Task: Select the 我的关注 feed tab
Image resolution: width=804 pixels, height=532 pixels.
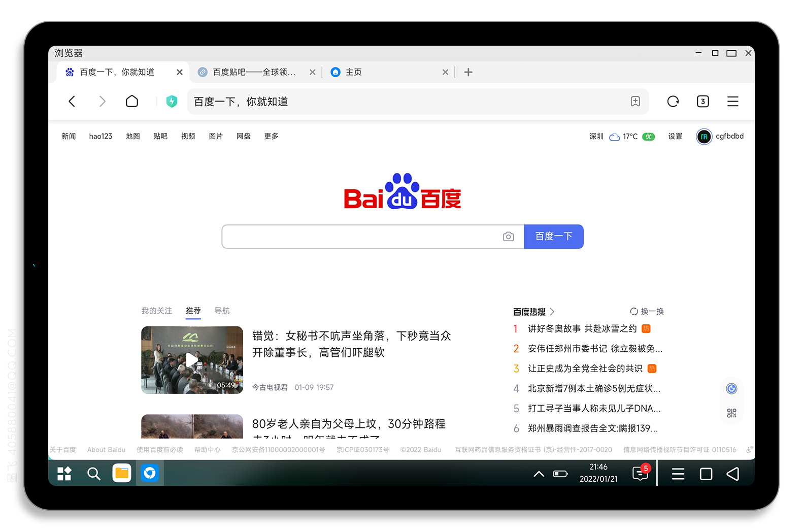Action: (x=156, y=311)
